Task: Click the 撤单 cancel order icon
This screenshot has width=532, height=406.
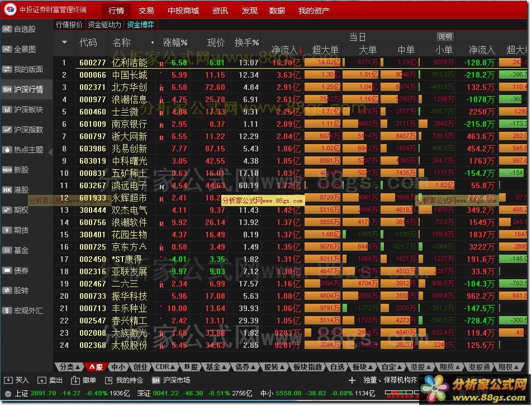Action: coord(75,380)
